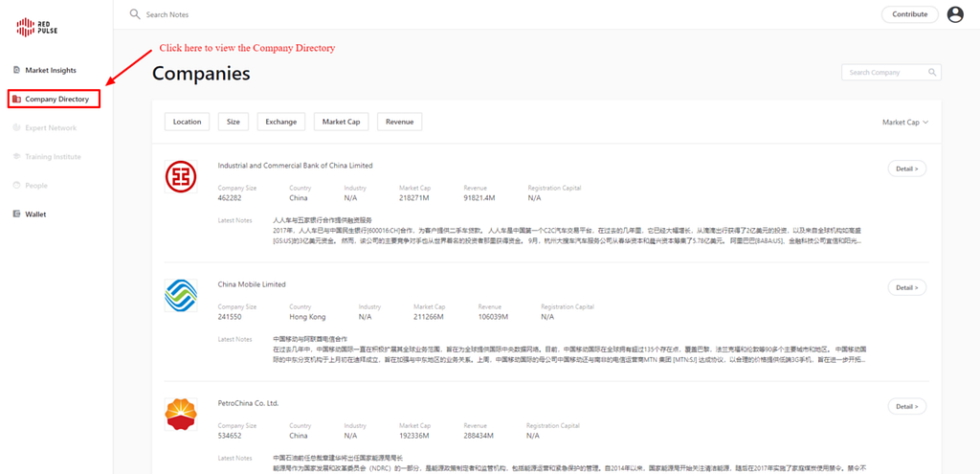Open the PetroChina company logo

(x=181, y=414)
